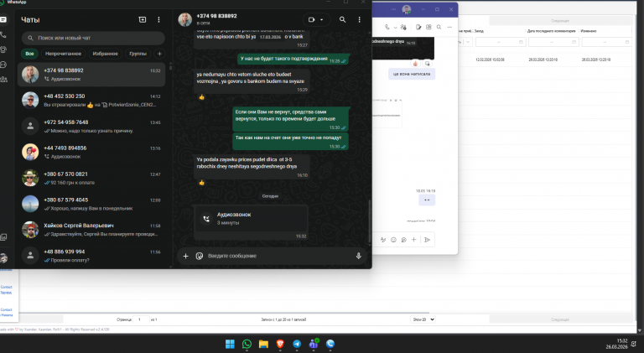The width and height of the screenshot is (644, 353).
Task: Click the top 'Следующая' button in background table
Action: click(x=560, y=20)
